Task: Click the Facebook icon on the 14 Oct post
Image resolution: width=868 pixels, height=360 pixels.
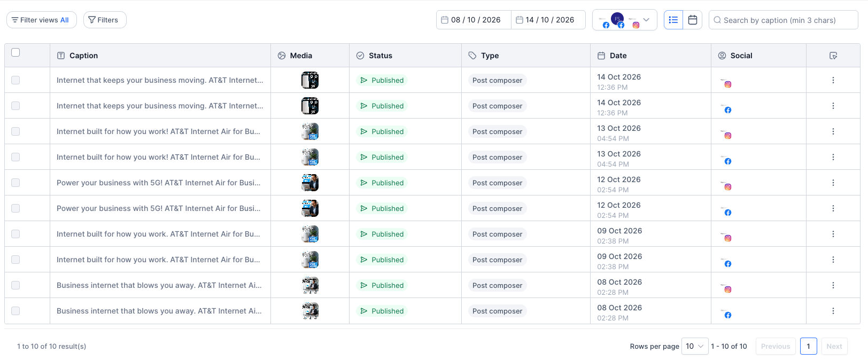Action: pyautogui.click(x=728, y=110)
